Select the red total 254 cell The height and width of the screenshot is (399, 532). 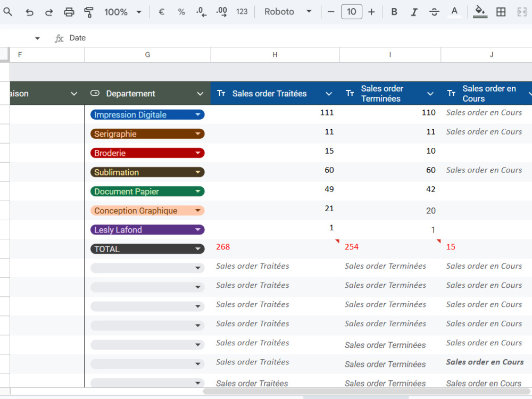point(390,248)
